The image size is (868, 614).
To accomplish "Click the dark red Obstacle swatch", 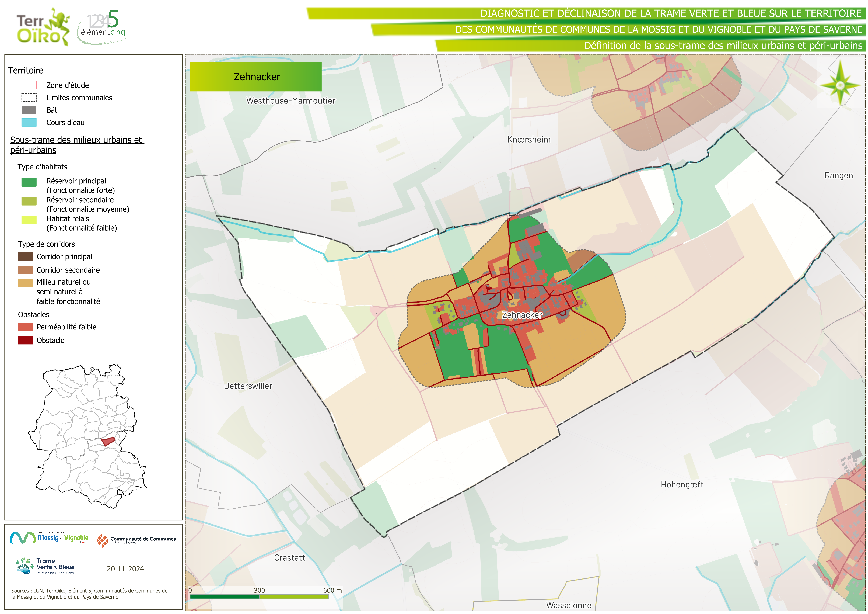I will click(x=25, y=340).
